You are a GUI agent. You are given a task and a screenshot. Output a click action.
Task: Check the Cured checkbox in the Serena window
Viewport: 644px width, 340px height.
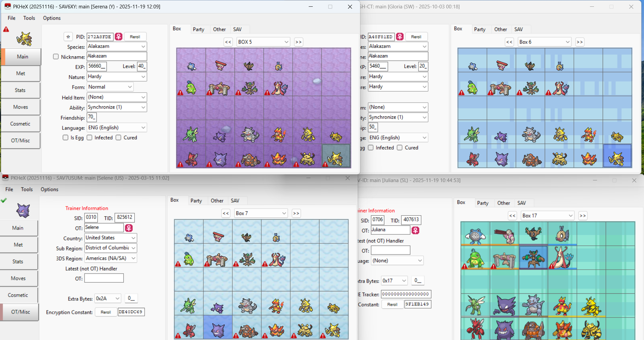click(118, 137)
